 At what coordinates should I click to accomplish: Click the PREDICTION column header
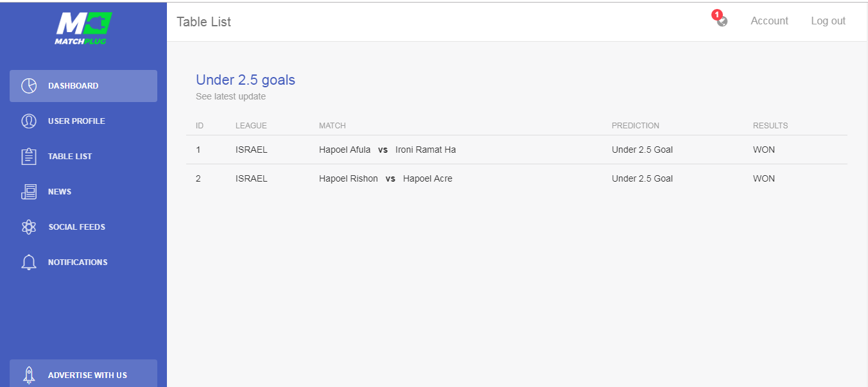coord(635,126)
